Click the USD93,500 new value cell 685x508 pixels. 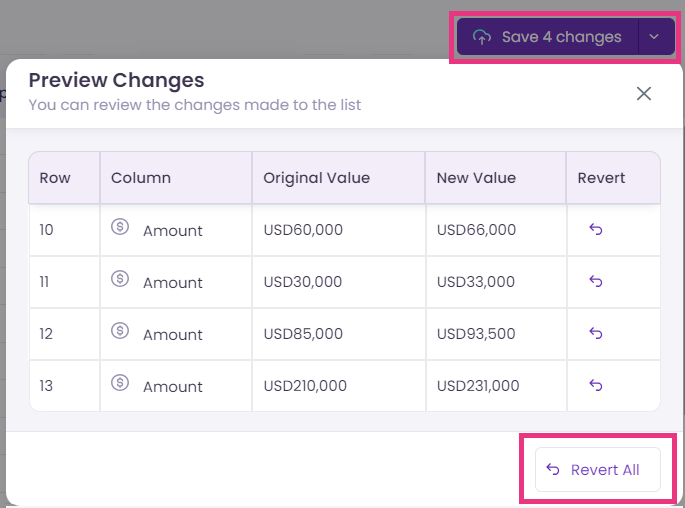tap(496, 334)
